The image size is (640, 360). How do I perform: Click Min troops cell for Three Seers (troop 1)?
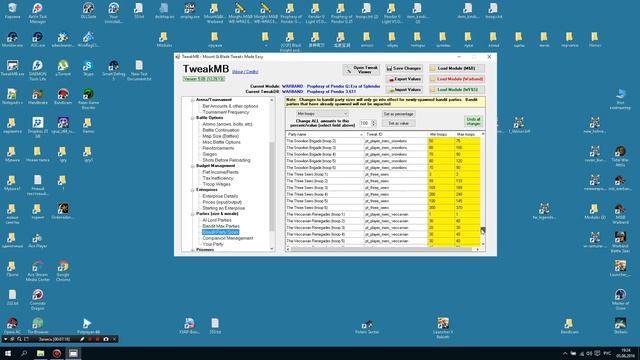click(x=441, y=174)
